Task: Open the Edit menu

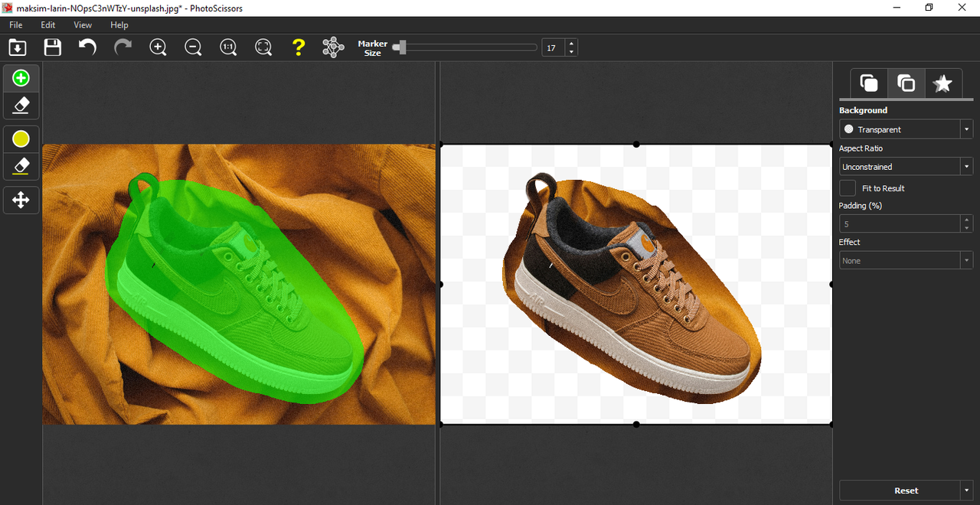Action: 48,25
